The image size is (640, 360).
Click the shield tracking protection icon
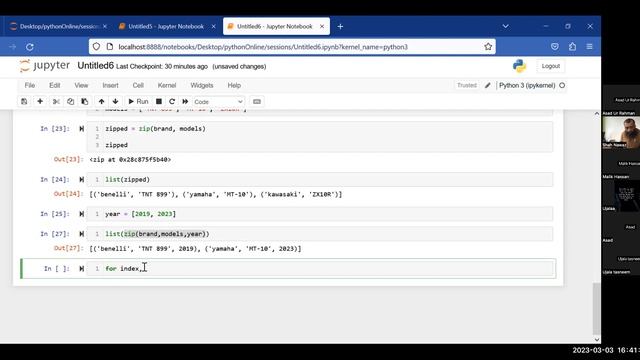click(x=96, y=47)
